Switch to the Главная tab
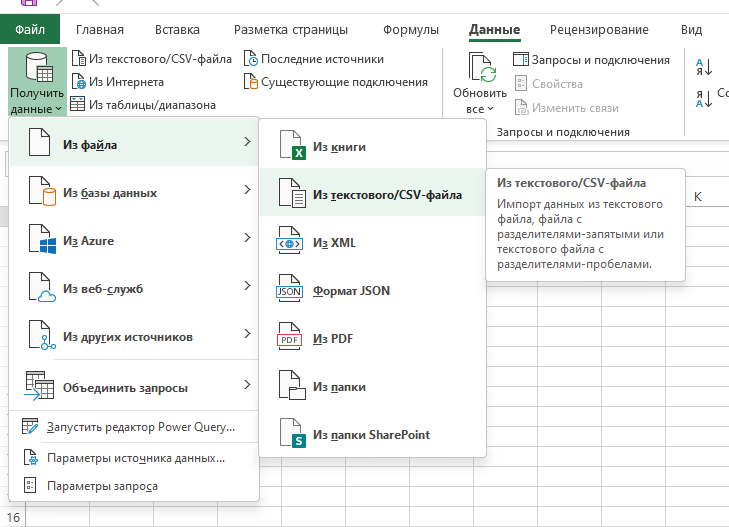This screenshot has width=729, height=527. [x=100, y=30]
